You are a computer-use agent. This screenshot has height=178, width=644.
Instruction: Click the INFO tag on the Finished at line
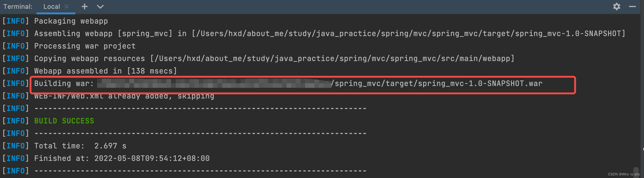[15, 158]
